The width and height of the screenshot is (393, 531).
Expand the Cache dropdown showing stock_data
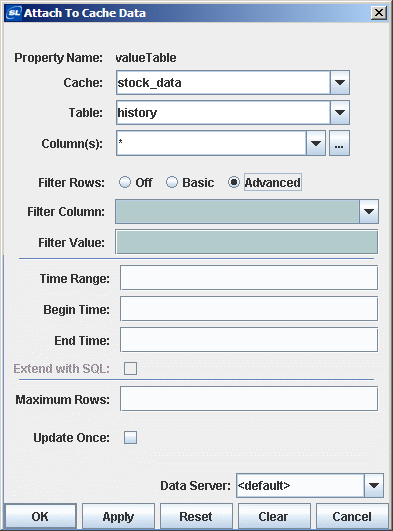click(x=340, y=83)
